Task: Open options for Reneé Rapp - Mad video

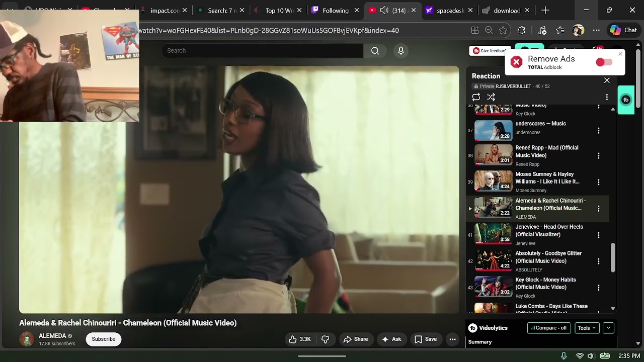Action: coord(598,156)
